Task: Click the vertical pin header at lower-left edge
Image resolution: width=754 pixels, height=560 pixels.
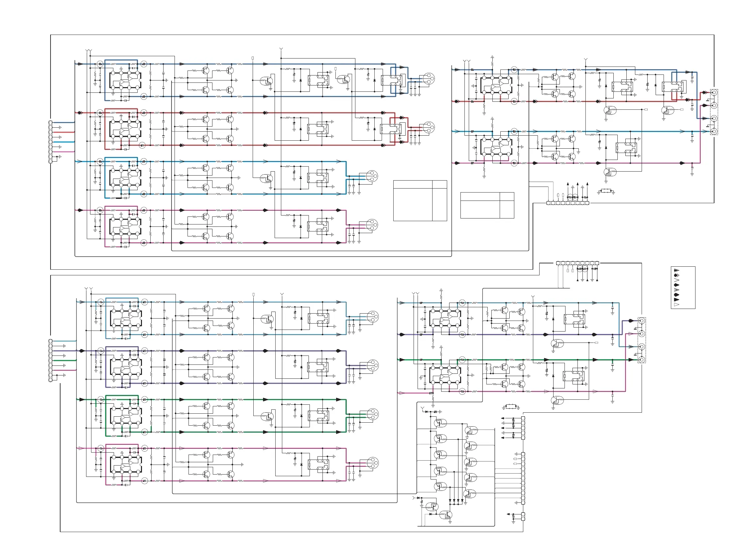Action: coord(51,360)
